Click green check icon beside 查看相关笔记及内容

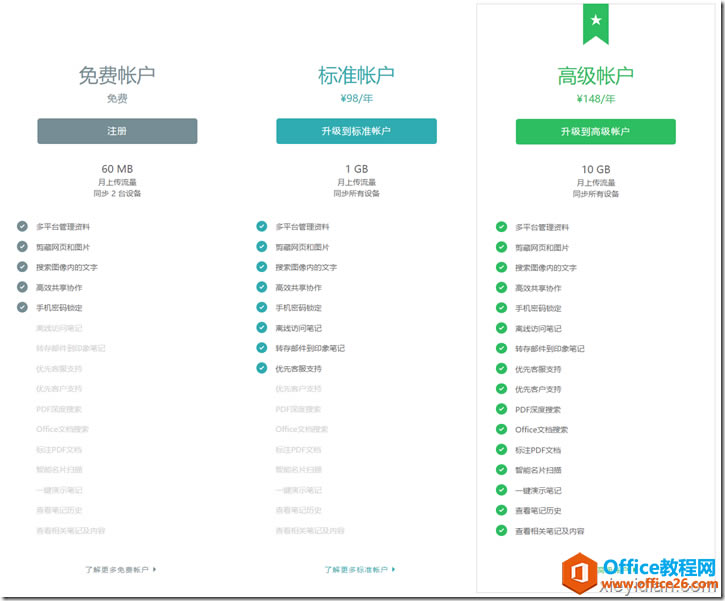[501, 531]
